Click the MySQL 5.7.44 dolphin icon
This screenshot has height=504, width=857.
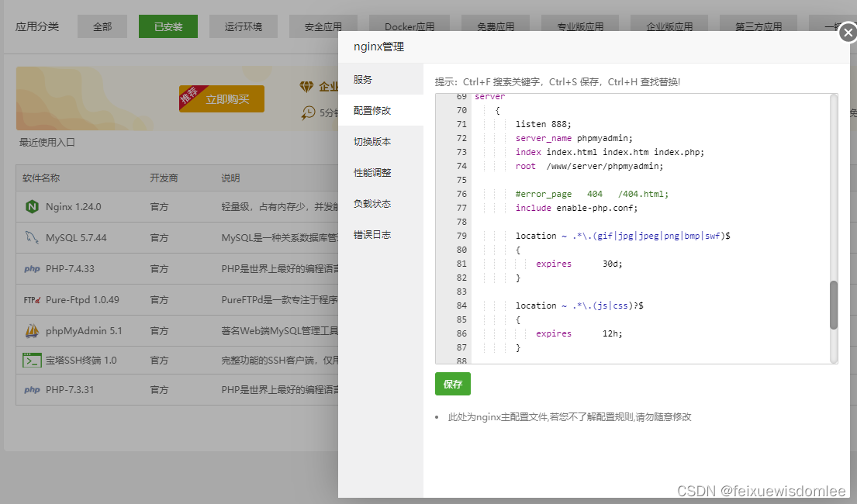[x=32, y=238]
